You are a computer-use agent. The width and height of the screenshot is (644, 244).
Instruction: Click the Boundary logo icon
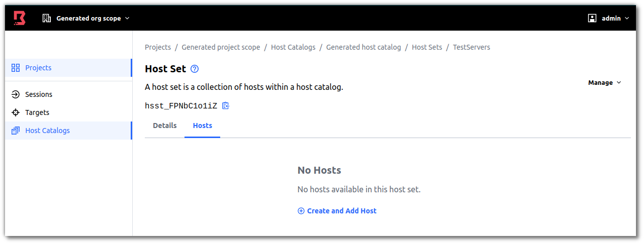(x=20, y=18)
